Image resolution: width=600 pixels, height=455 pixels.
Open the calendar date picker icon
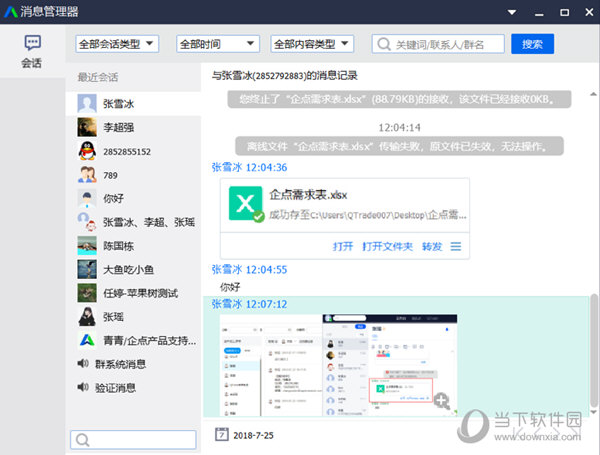(222, 435)
